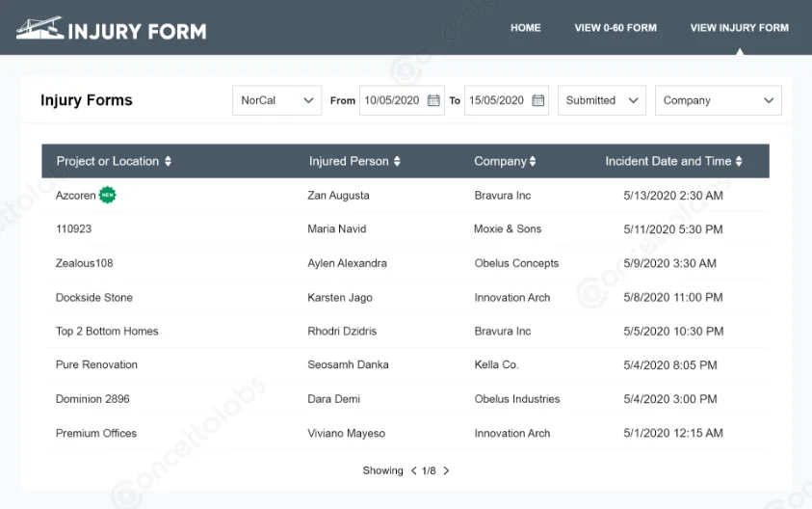Open the Submitted status dropdown

click(x=601, y=100)
